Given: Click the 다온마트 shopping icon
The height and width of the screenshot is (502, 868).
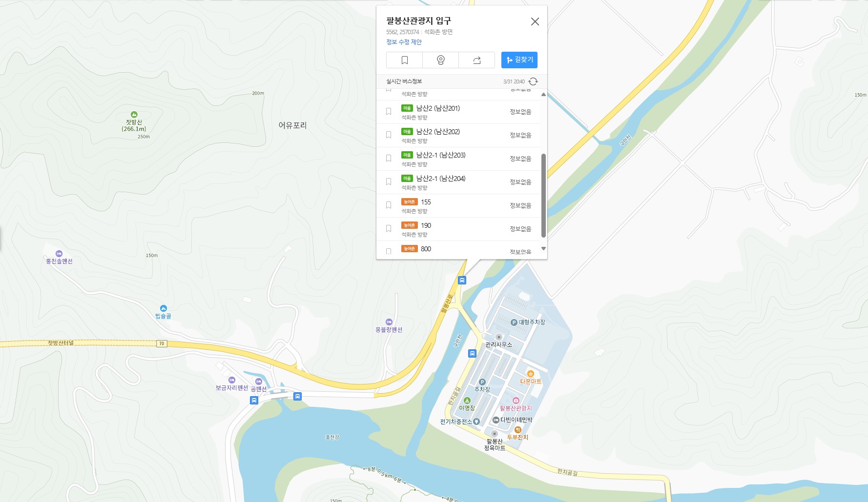Looking at the screenshot, I should pos(531,374).
